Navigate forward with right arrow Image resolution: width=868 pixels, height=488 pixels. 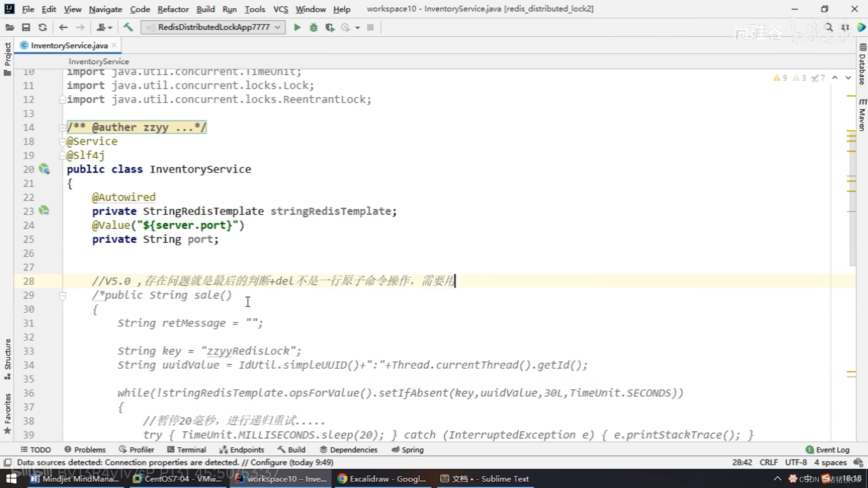point(80,28)
